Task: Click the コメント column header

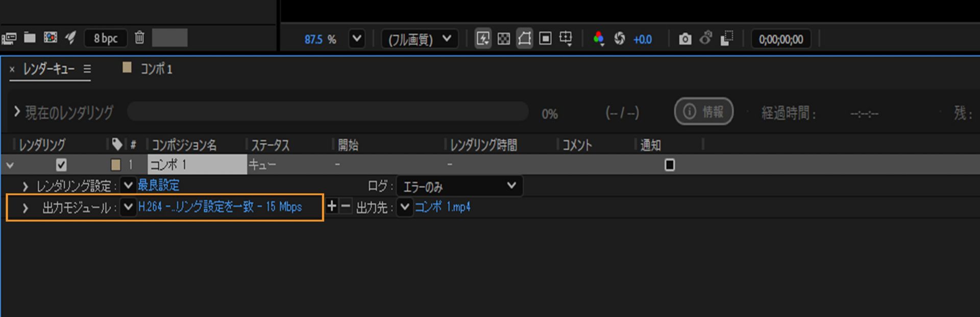Action: click(x=577, y=145)
